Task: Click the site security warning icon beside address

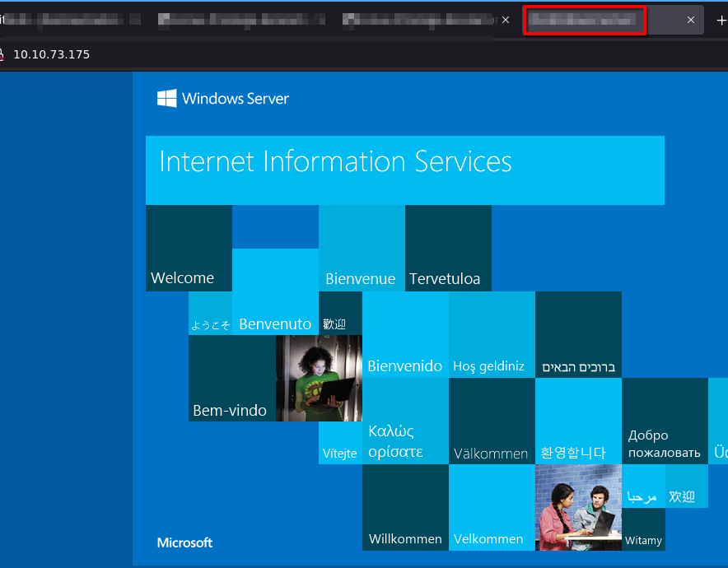Action: point(2,54)
